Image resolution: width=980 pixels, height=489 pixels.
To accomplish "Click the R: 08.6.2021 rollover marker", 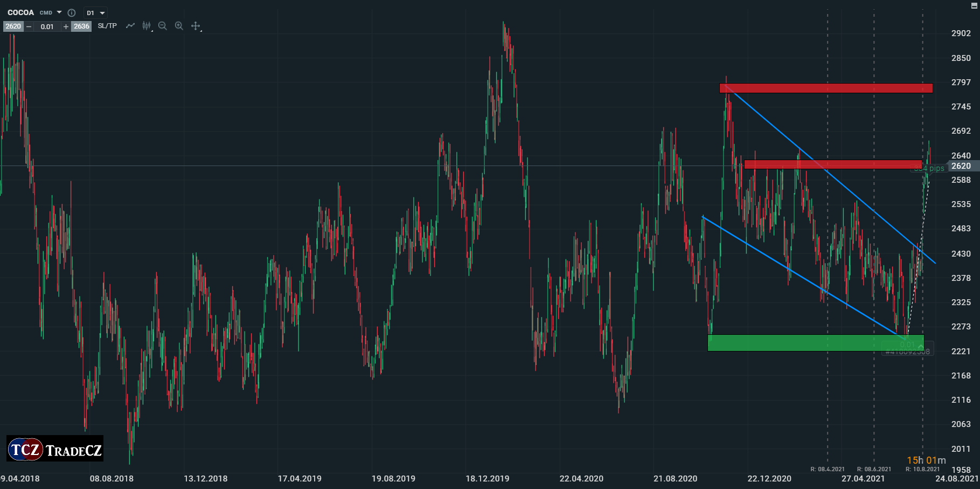I will click(874, 469).
